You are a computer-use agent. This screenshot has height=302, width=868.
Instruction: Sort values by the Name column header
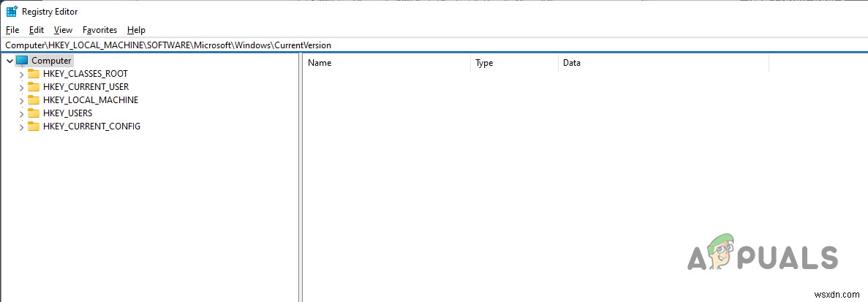pyautogui.click(x=387, y=63)
